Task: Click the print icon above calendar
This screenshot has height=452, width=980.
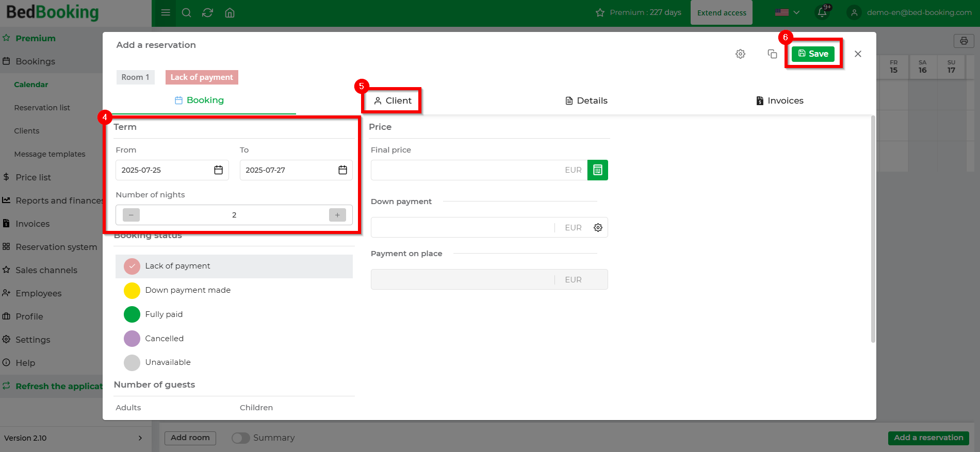Action: click(963, 41)
